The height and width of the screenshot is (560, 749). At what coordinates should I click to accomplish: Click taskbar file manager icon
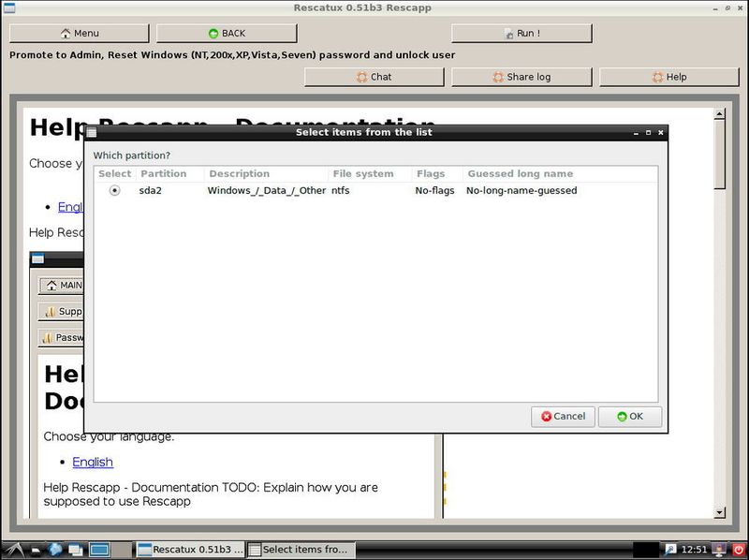[x=36, y=550]
